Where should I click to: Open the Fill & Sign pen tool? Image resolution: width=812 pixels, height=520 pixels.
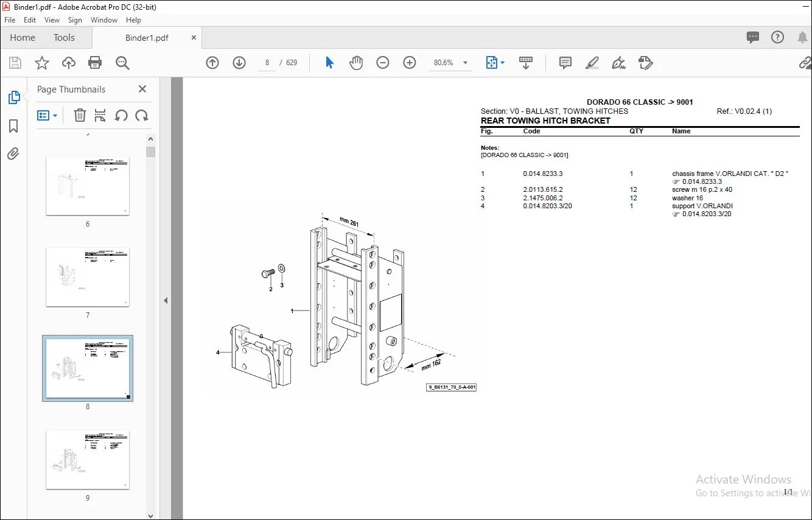(x=619, y=63)
